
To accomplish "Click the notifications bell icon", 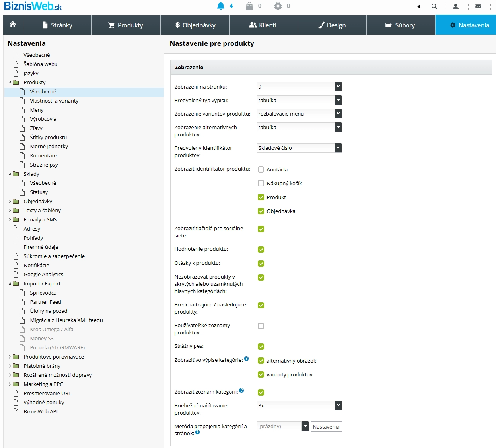I will click(x=221, y=6).
